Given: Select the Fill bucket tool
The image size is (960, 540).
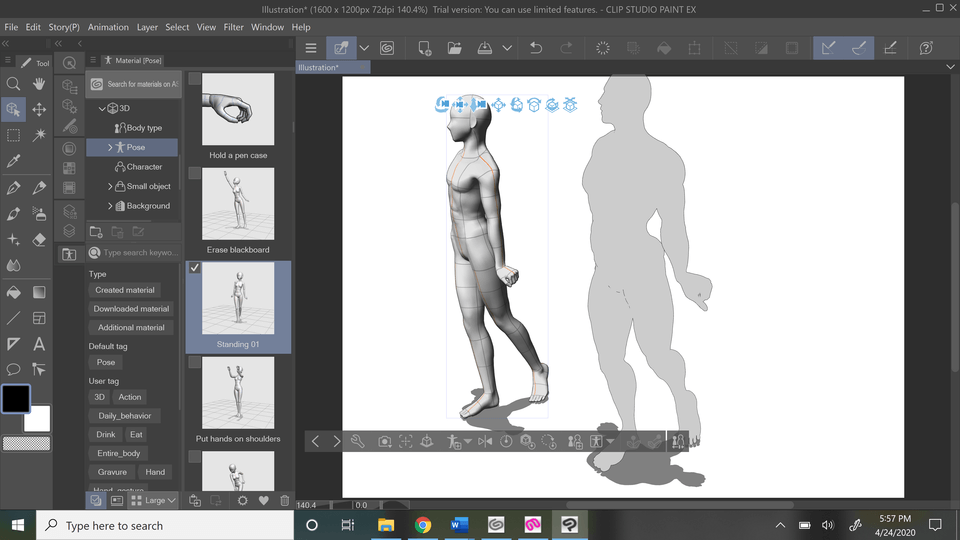Looking at the screenshot, I should 13,292.
